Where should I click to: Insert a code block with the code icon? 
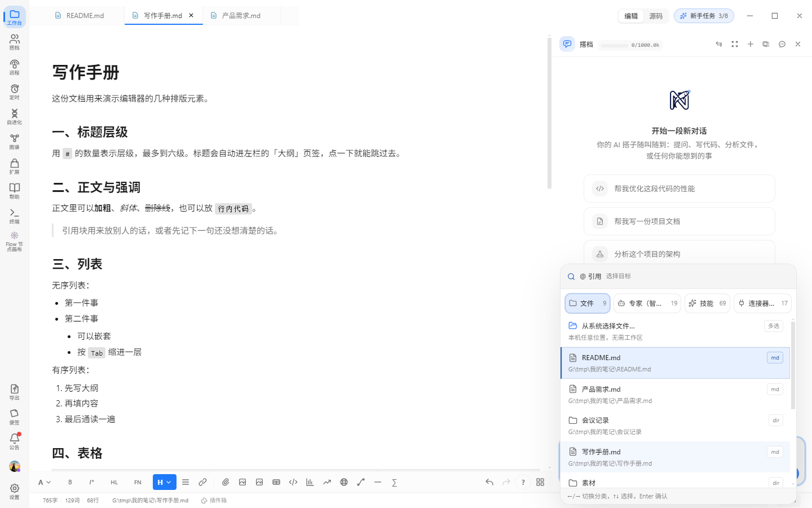[x=293, y=482]
